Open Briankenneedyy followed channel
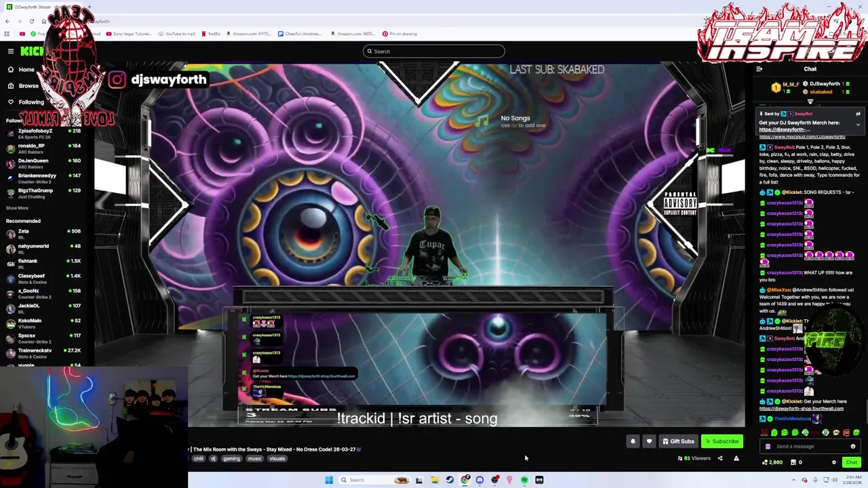868x488 pixels. tap(43, 178)
